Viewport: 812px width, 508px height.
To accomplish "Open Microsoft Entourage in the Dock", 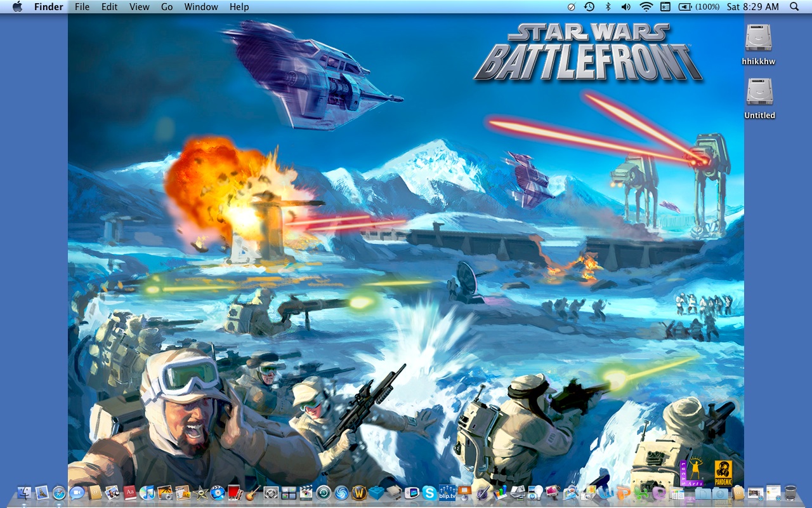I will coord(659,493).
